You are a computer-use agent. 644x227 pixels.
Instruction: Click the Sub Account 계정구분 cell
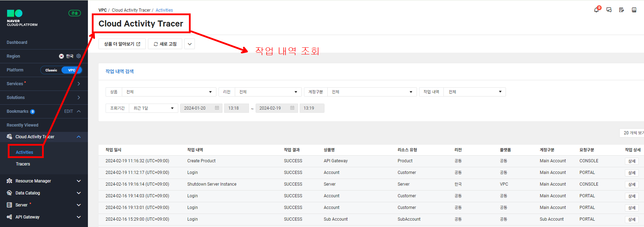[x=551, y=219]
